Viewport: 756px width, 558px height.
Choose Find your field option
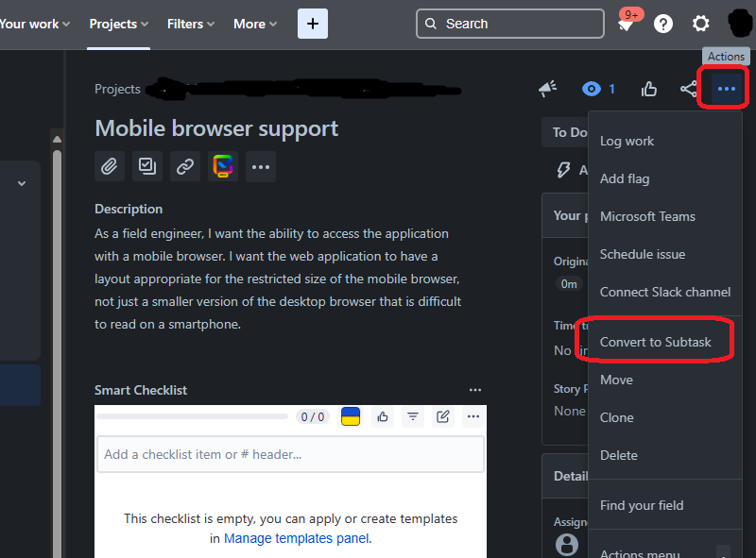point(664,505)
